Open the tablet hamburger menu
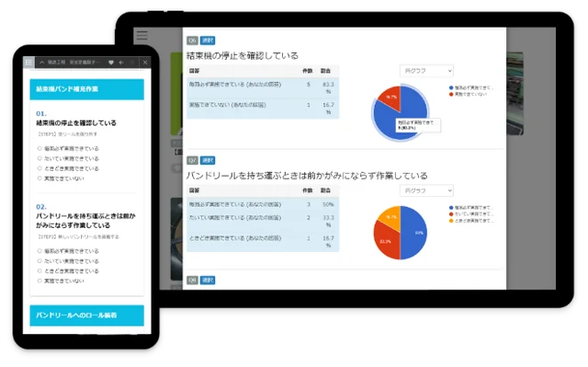The image size is (588, 367). 142,36
